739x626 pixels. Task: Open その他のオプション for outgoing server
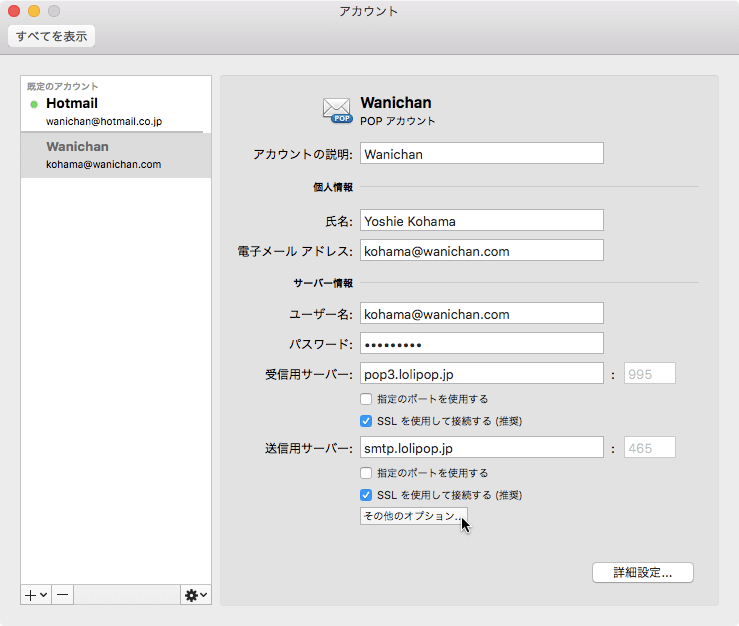(412, 516)
